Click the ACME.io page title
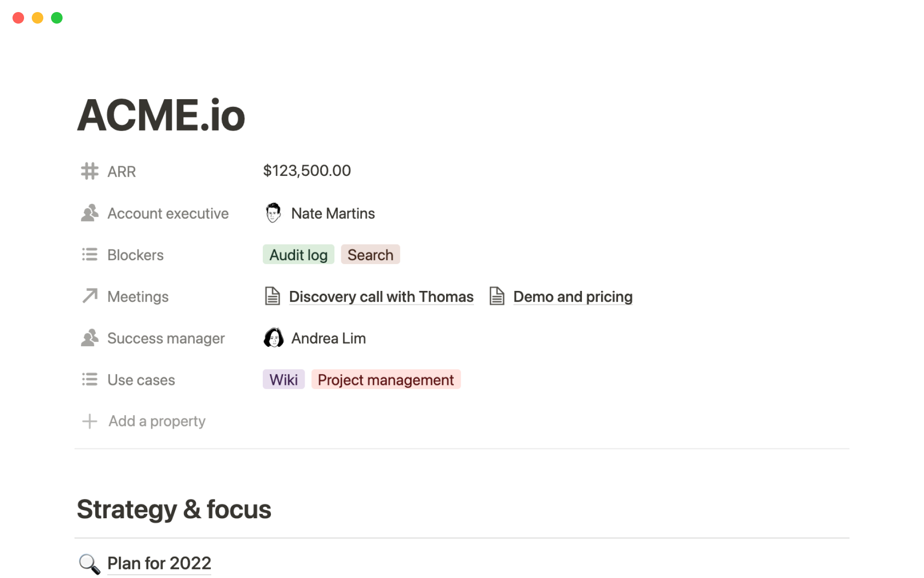 (x=161, y=116)
